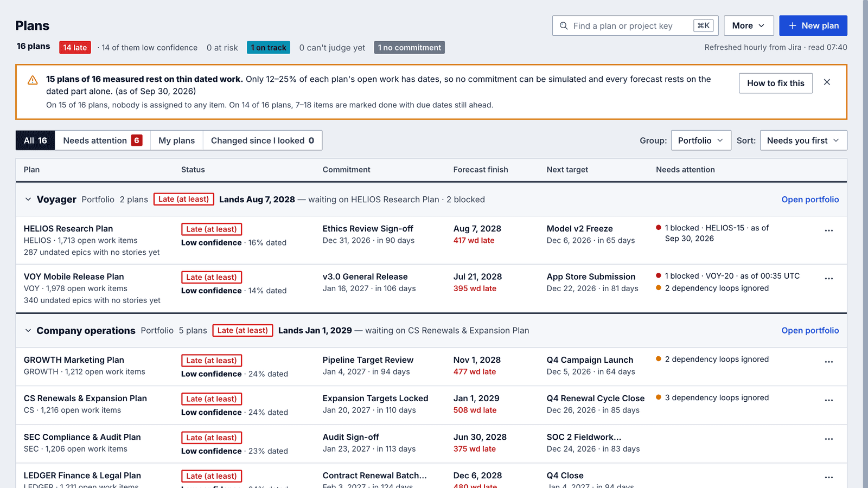The image size is (868, 488).
Task: Click 417 wd late forecast
Action: pos(474,240)
